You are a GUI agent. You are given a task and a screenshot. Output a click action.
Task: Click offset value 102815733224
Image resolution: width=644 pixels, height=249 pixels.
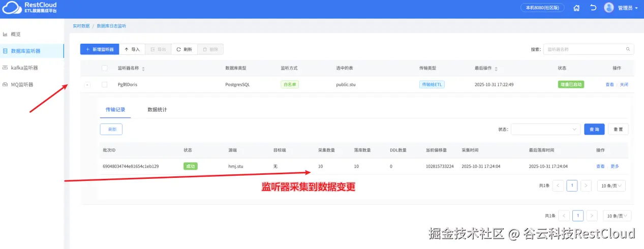(x=440, y=166)
